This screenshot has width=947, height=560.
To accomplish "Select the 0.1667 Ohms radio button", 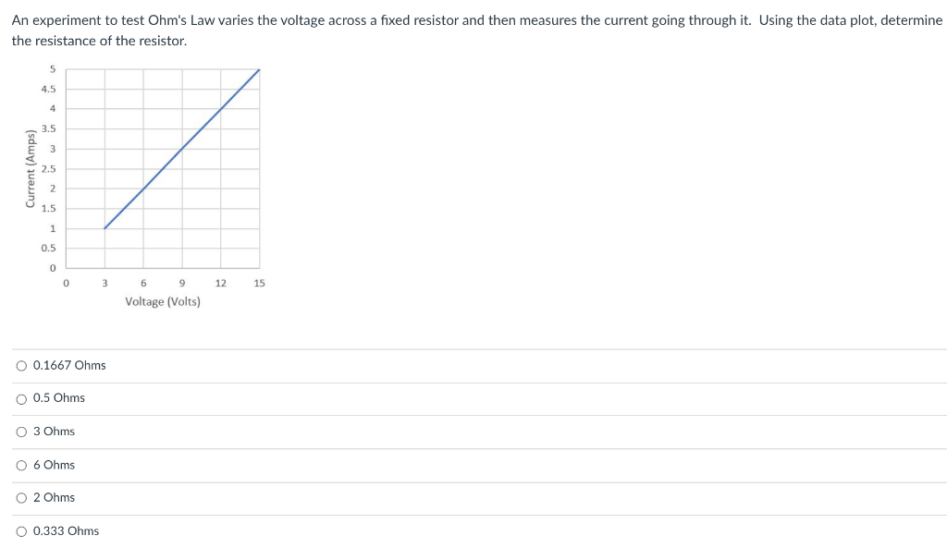I will pyautogui.click(x=20, y=365).
